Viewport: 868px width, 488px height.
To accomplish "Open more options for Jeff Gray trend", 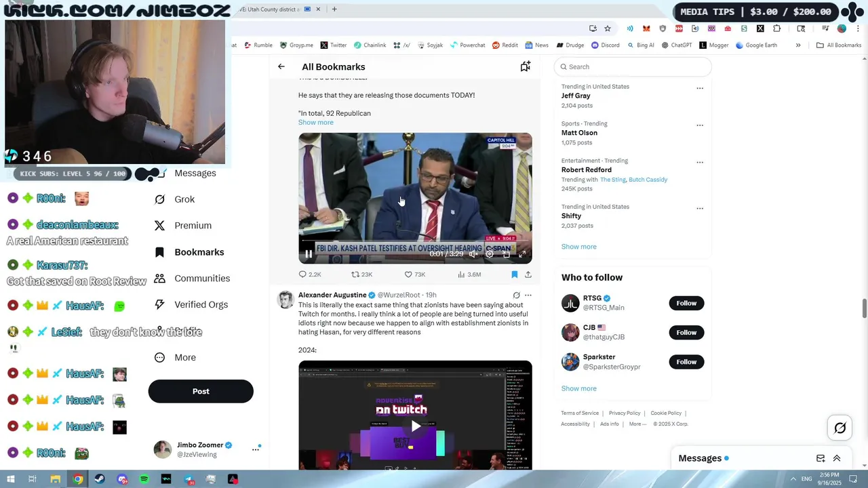I will [x=700, y=88].
